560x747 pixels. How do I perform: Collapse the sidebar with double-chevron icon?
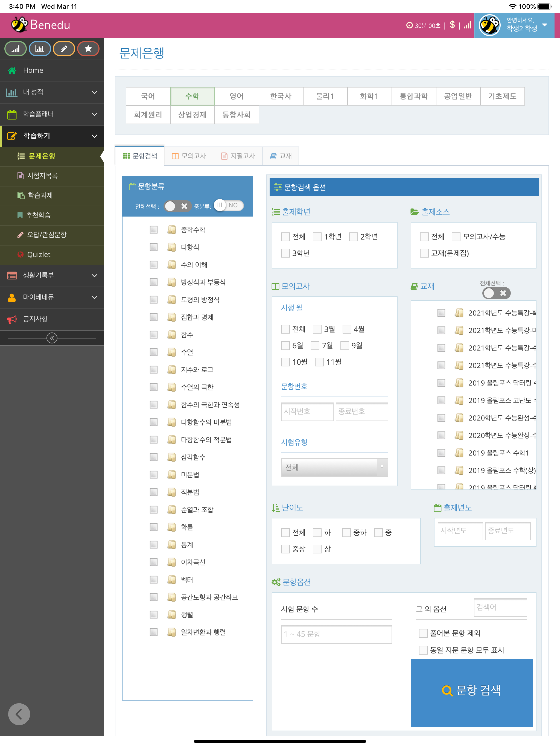pyautogui.click(x=52, y=338)
